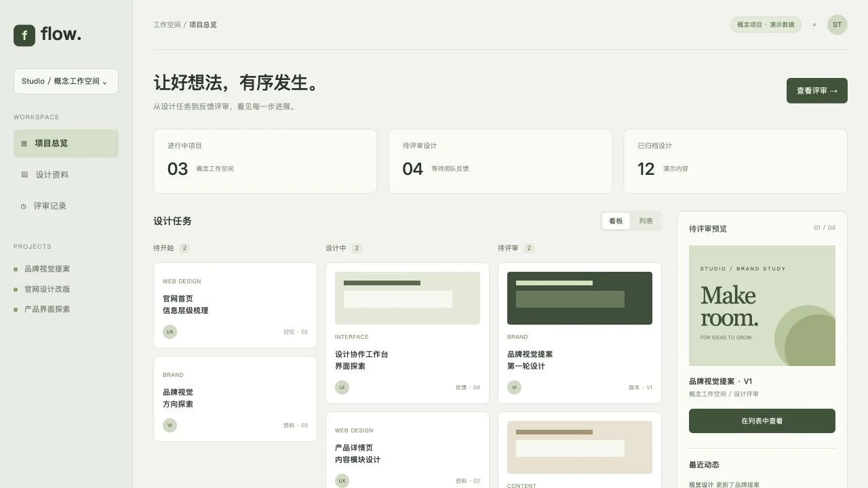The image size is (868, 488).
Task: Click VI avatar on 品牌视觉 方向探索 card
Action: click(x=170, y=426)
